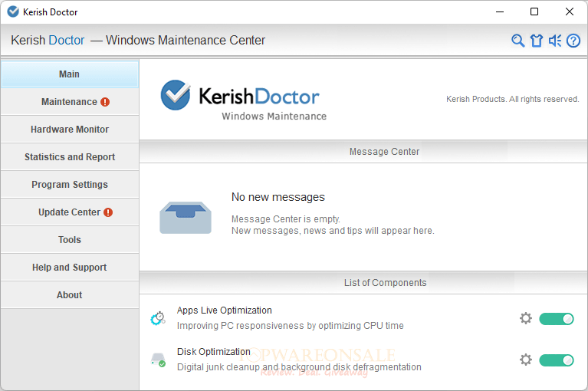Switch to Hardware Monitor
Viewport: 588px width, 391px height.
click(x=70, y=130)
